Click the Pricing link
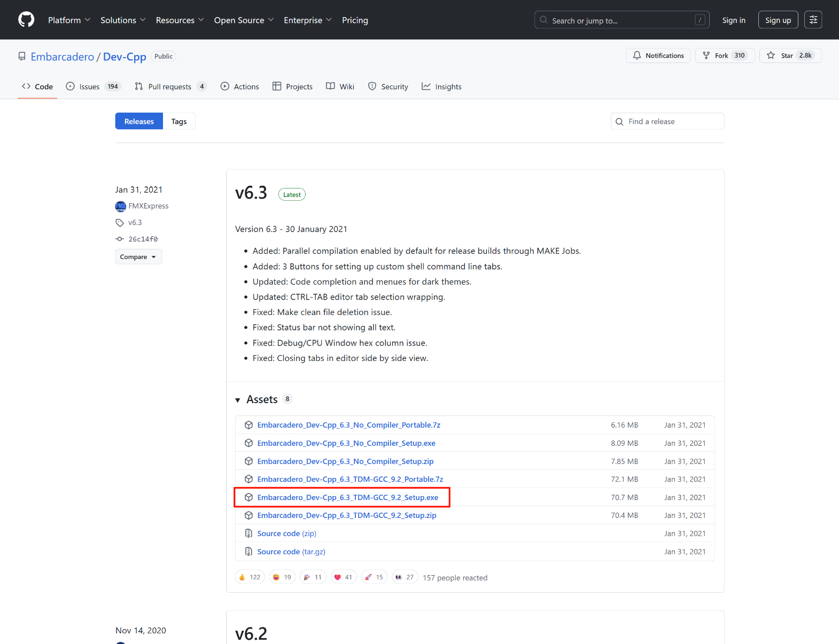 pos(355,20)
